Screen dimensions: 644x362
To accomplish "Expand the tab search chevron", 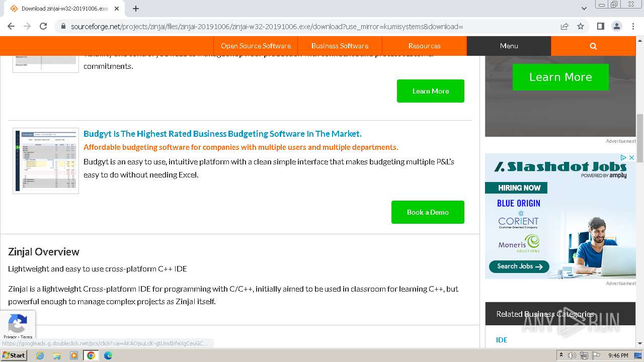I will (x=584, y=9).
